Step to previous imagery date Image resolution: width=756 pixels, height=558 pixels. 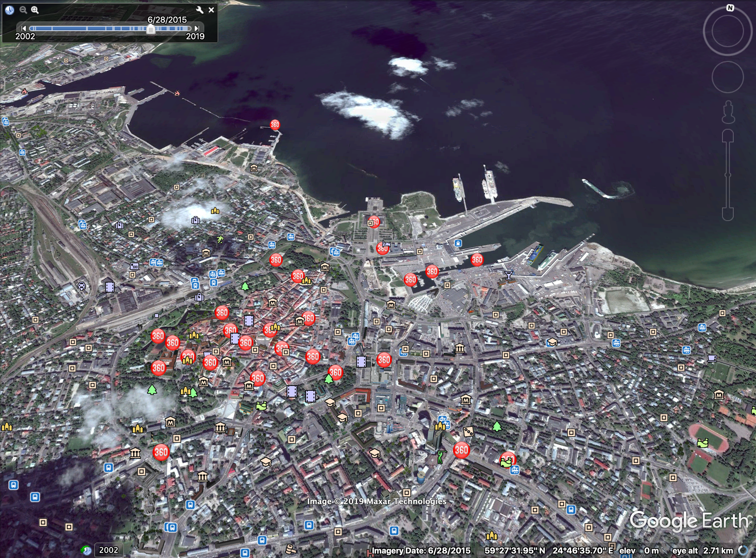click(24, 28)
